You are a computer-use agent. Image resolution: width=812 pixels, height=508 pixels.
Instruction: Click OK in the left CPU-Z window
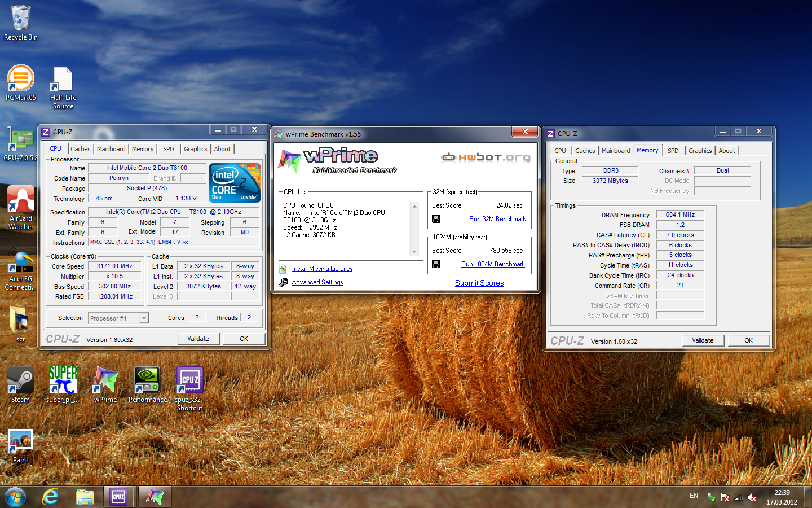(244, 339)
